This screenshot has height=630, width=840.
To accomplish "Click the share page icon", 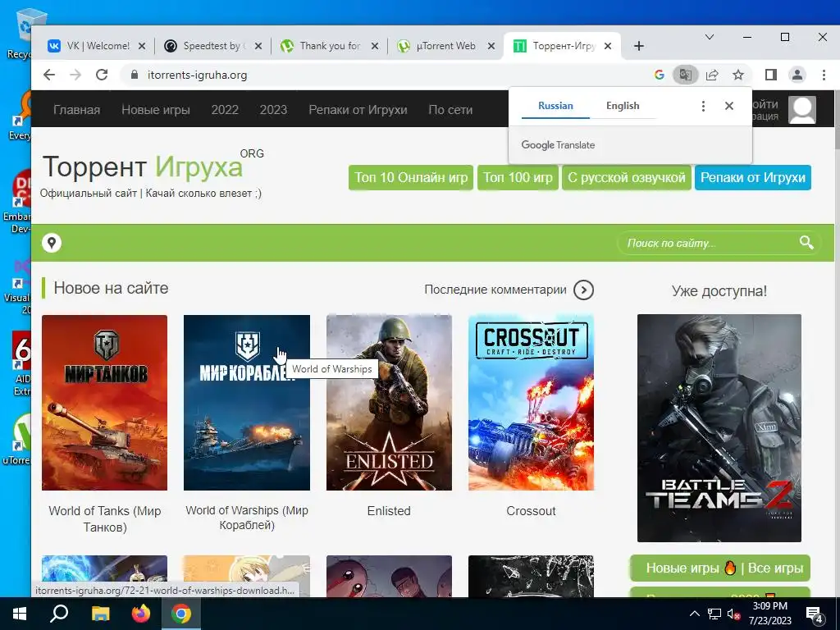I will pyautogui.click(x=712, y=75).
